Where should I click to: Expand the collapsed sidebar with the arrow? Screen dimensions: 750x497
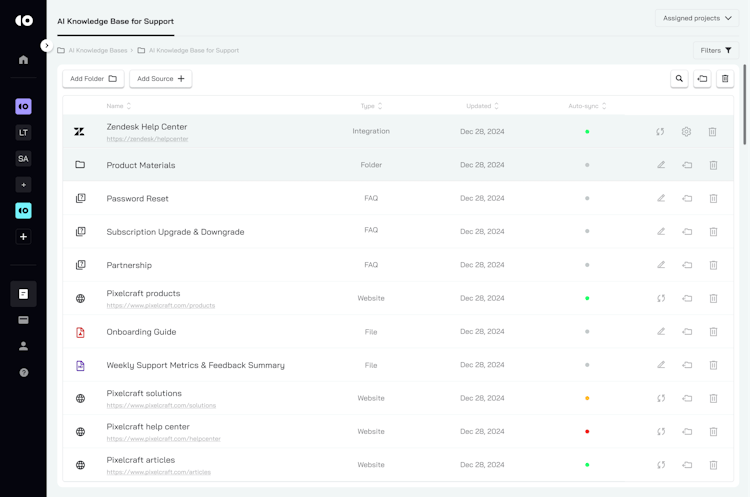tap(46, 45)
